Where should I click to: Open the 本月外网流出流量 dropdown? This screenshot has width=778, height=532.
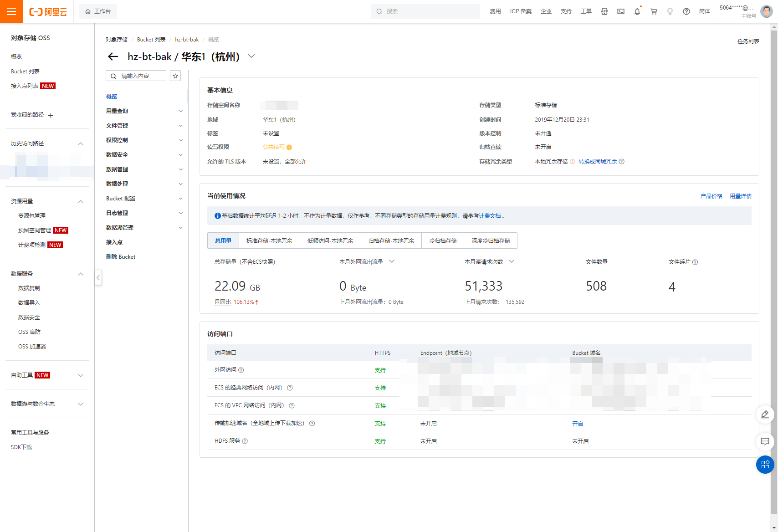391,261
